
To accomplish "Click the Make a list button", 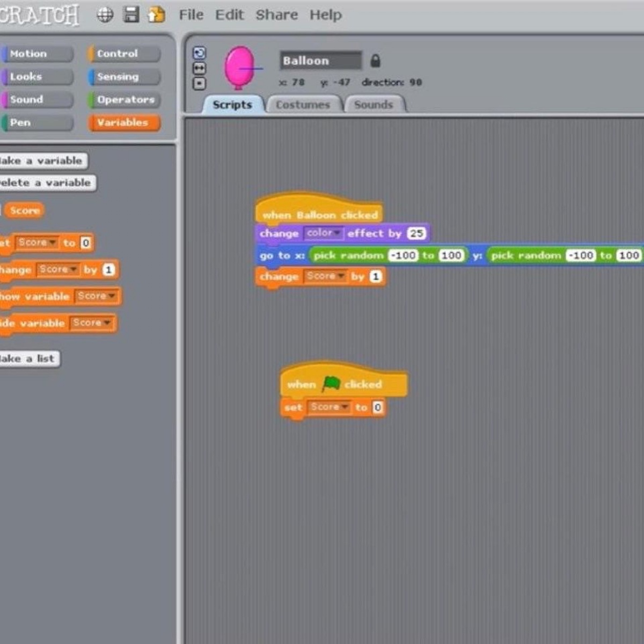I will click(x=29, y=358).
